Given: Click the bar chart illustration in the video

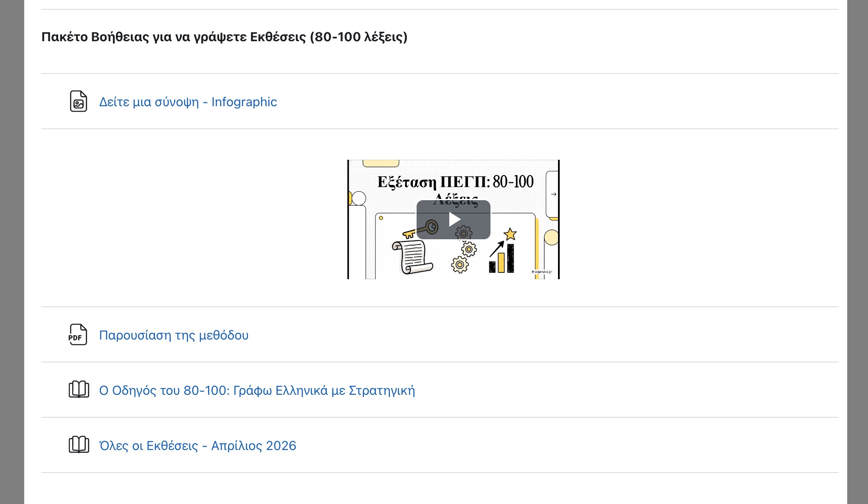Looking at the screenshot, I should (502, 259).
